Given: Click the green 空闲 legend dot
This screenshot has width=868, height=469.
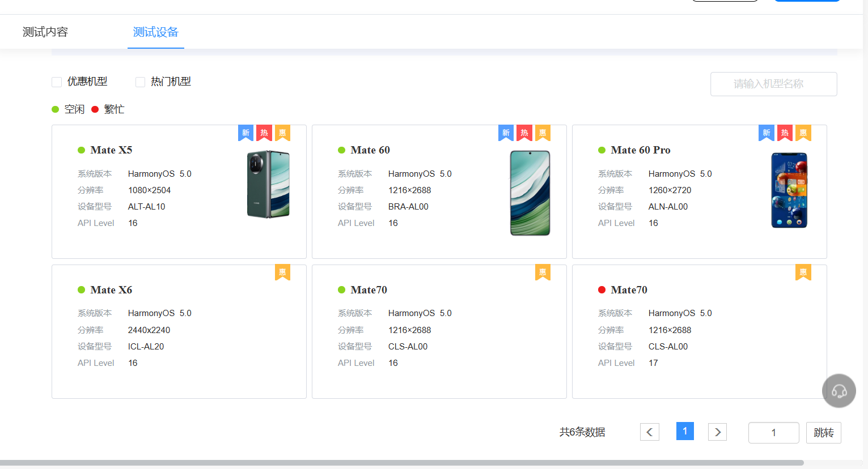Looking at the screenshot, I should 55,109.
